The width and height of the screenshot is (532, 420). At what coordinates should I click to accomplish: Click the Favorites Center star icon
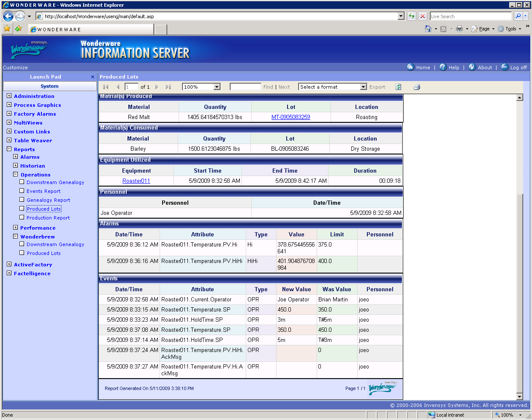[x=7, y=29]
